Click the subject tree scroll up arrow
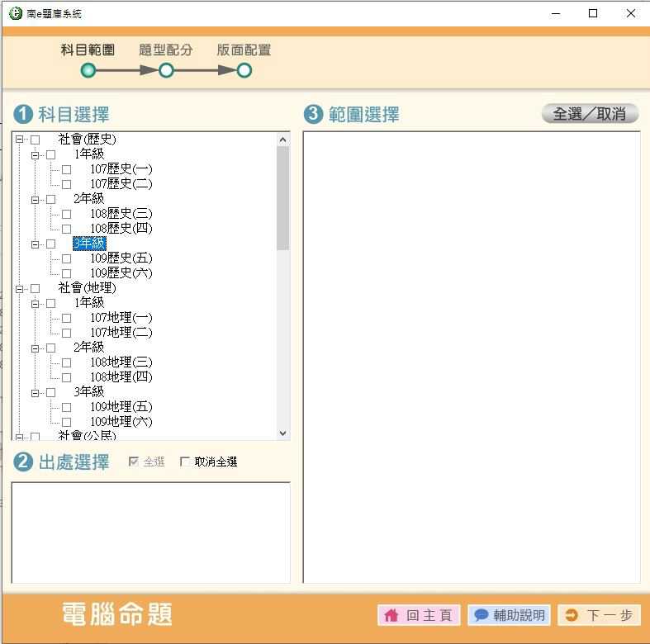 point(282,140)
